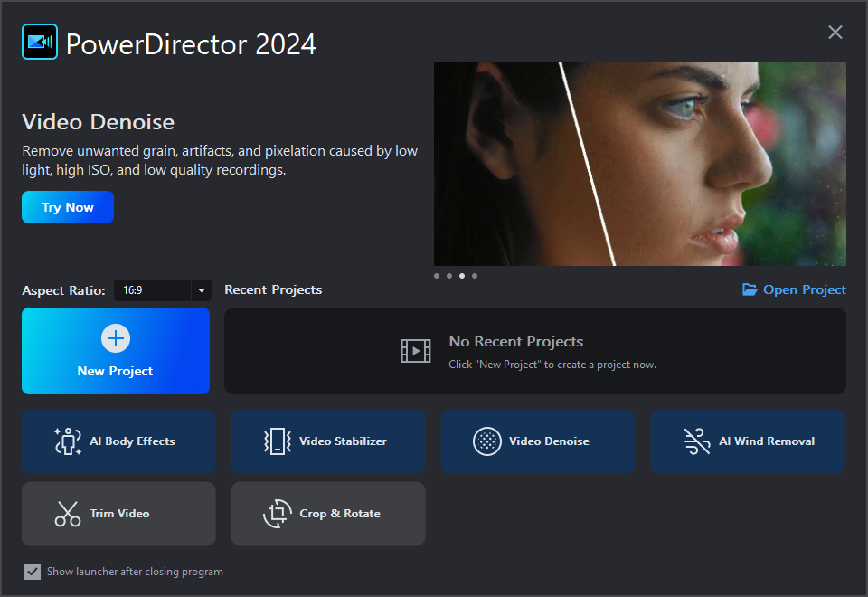The height and width of the screenshot is (597, 868).
Task: Click the PowerDirector logo icon
Action: pos(40,43)
